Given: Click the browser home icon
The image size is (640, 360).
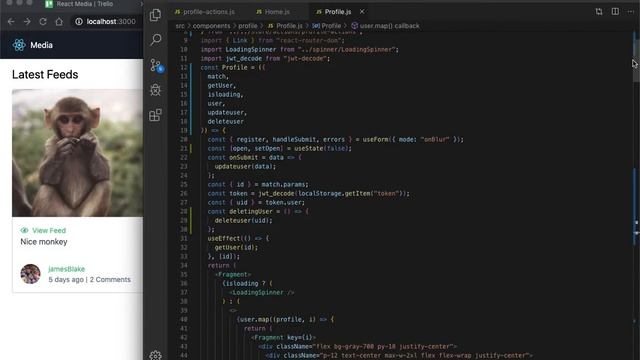Looking at the screenshot, I should point(59,21).
